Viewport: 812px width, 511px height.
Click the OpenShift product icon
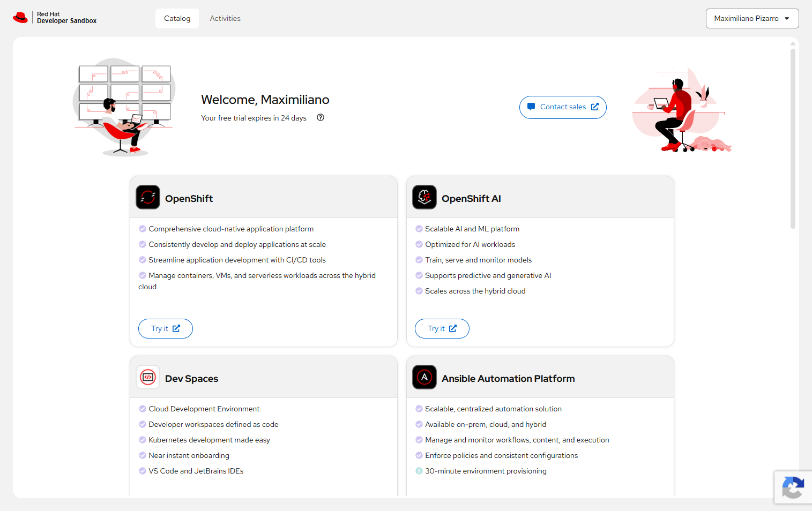point(148,197)
